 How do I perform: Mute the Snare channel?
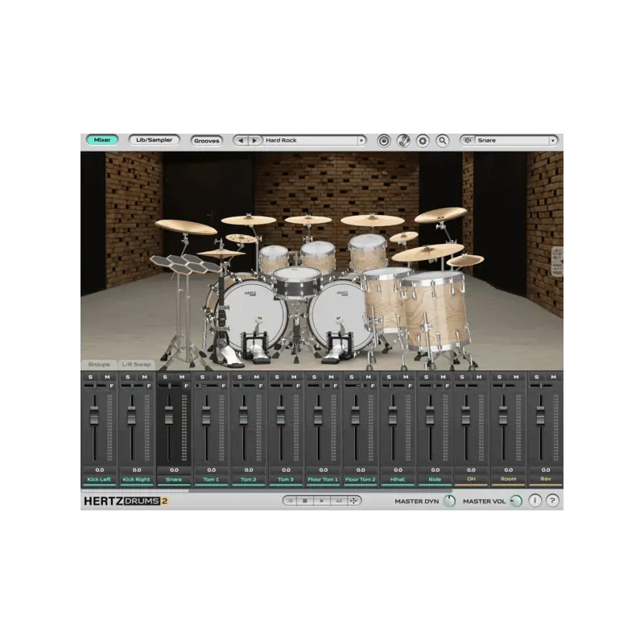click(182, 377)
